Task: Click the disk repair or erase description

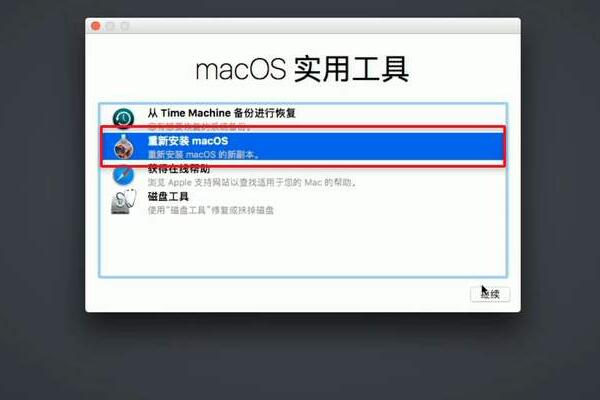Action: click(211, 210)
